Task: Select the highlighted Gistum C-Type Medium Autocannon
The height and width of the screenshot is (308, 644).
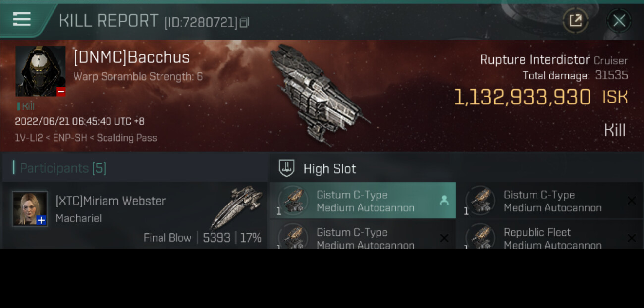Action: pyautogui.click(x=363, y=201)
